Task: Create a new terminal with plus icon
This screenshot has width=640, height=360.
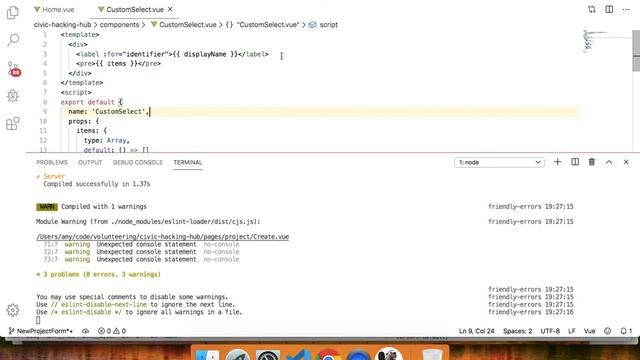Action: (x=557, y=162)
